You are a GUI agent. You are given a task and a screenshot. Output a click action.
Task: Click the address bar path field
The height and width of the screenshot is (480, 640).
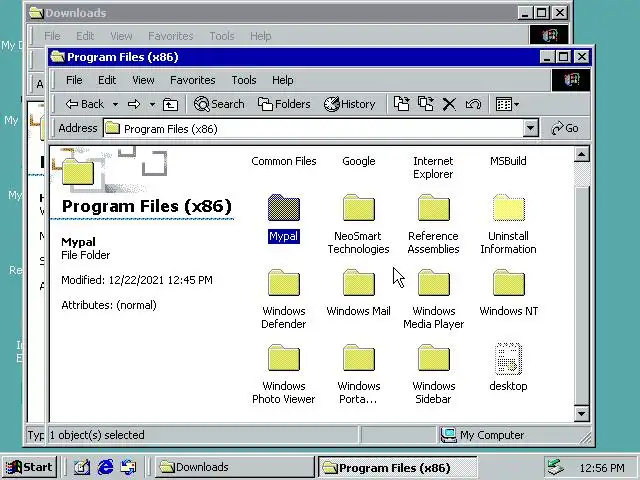(313, 129)
